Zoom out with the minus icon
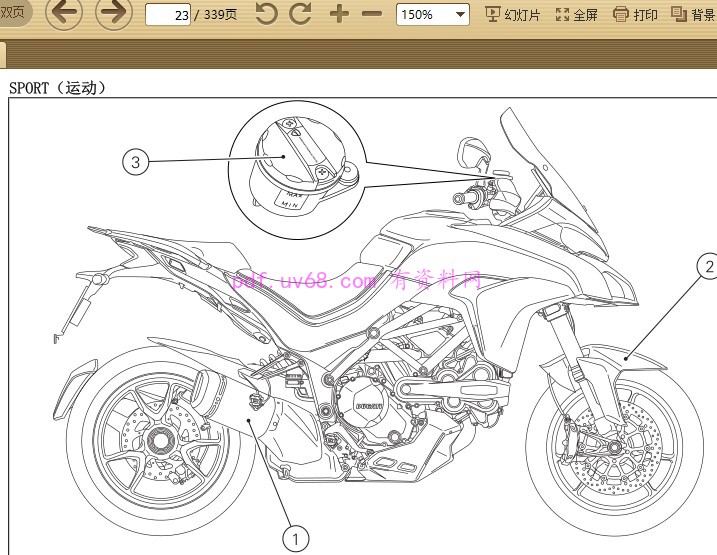This screenshot has height=555, width=717. click(371, 14)
